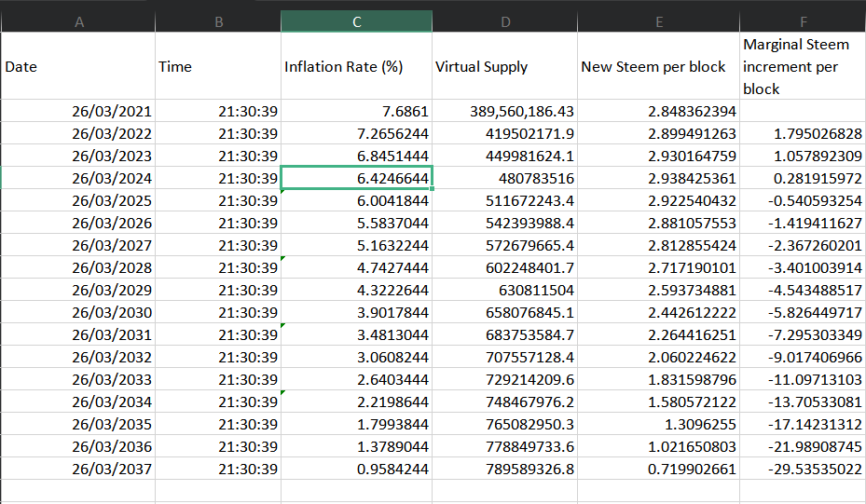Select date cell 26/03/2030
This screenshot has width=866, height=504.
pyautogui.click(x=78, y=312)
